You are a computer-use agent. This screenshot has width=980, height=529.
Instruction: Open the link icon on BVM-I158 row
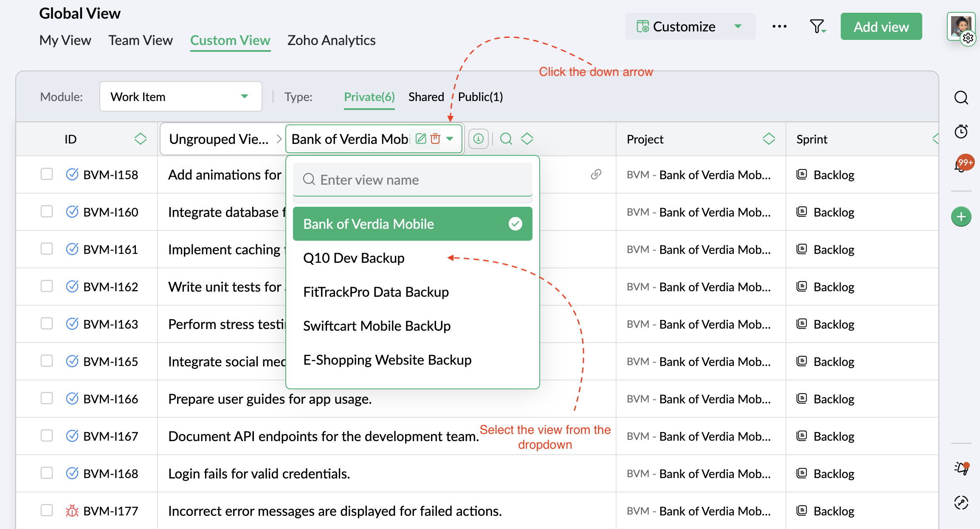tap(596, 174)
